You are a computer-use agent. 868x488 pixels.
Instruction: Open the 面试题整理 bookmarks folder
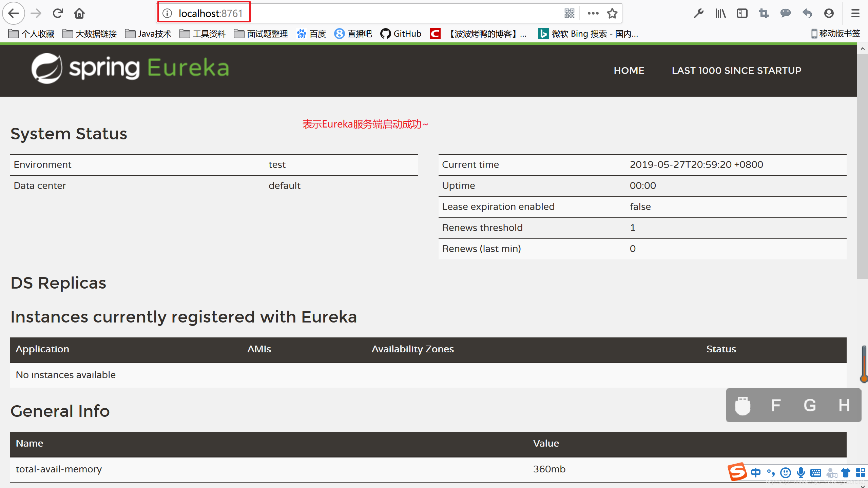[261, 34]
